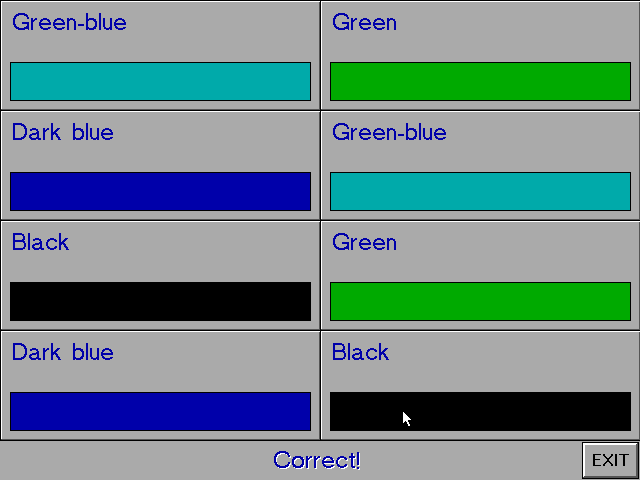Click the "Correct!" status message

click(316, 460)
